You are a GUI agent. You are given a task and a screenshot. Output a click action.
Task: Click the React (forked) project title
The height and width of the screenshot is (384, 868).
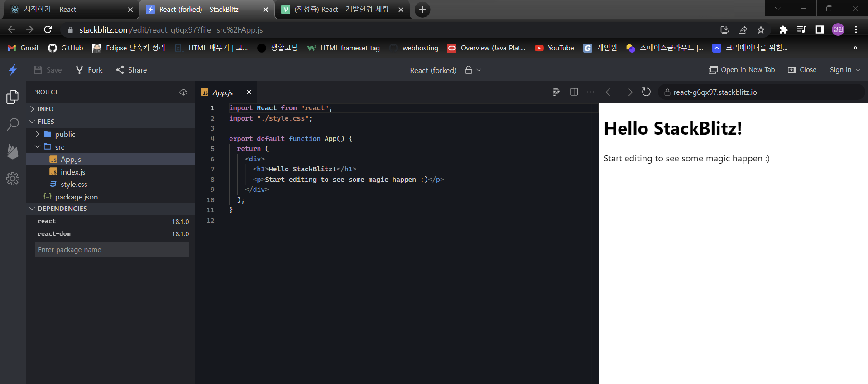[433, 70]
